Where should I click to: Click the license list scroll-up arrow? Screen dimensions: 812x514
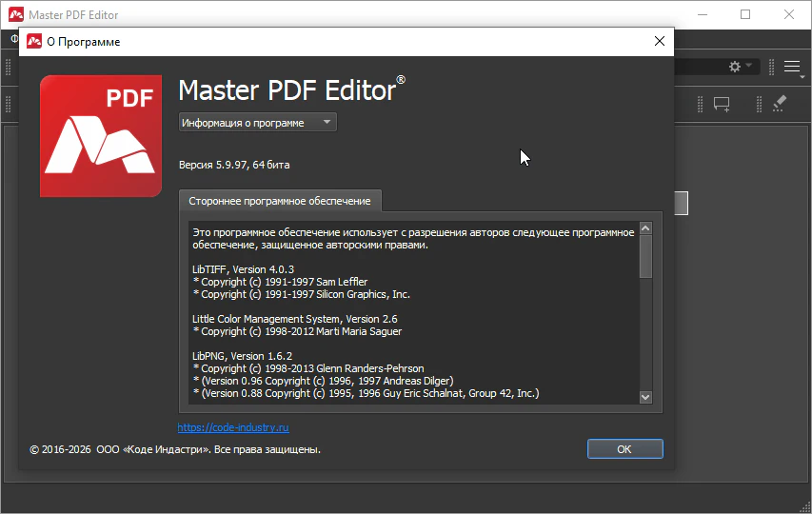645,228
